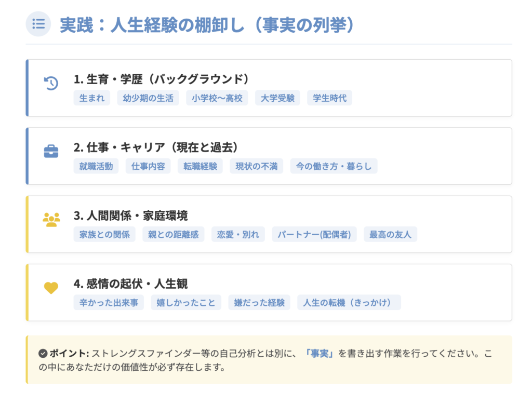
Task: Click the 辛かった出来事 tag
Action: [109, 302]
